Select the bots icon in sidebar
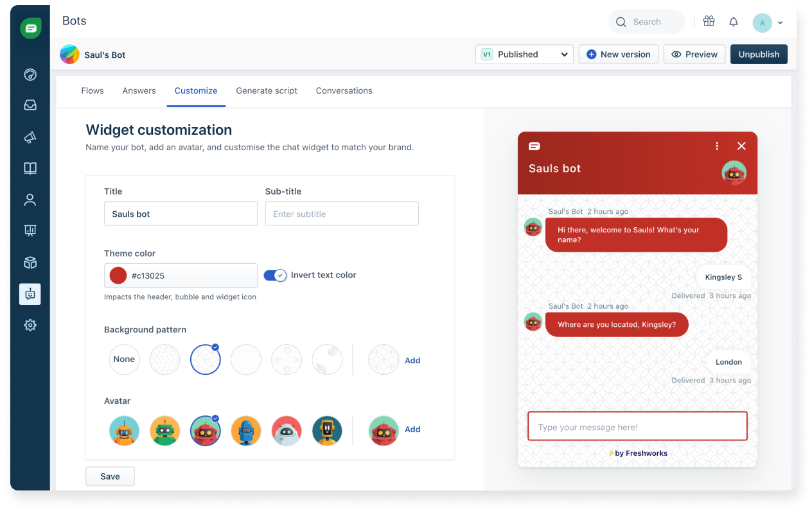Screen dimensions: 812x511 click(30, 294)
